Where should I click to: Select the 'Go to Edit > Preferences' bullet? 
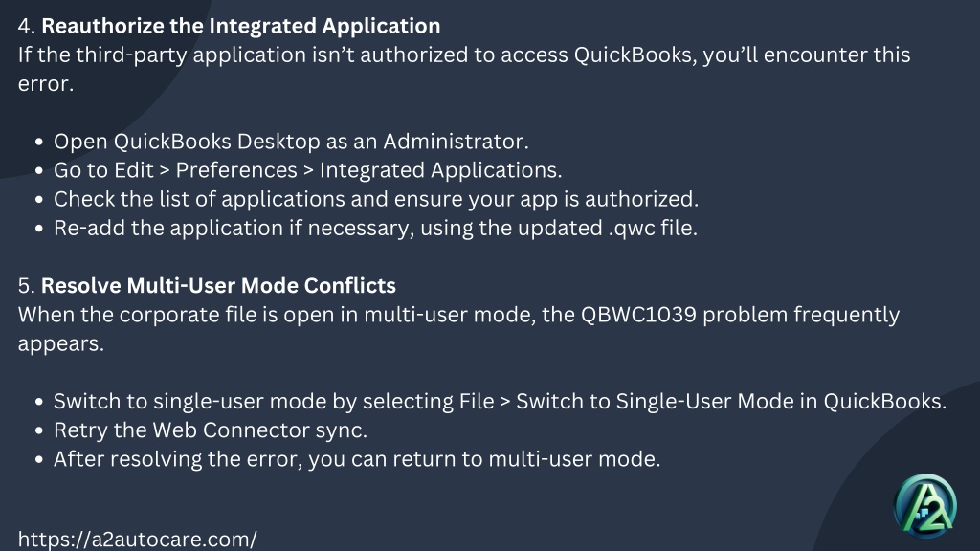pos(307,170)
